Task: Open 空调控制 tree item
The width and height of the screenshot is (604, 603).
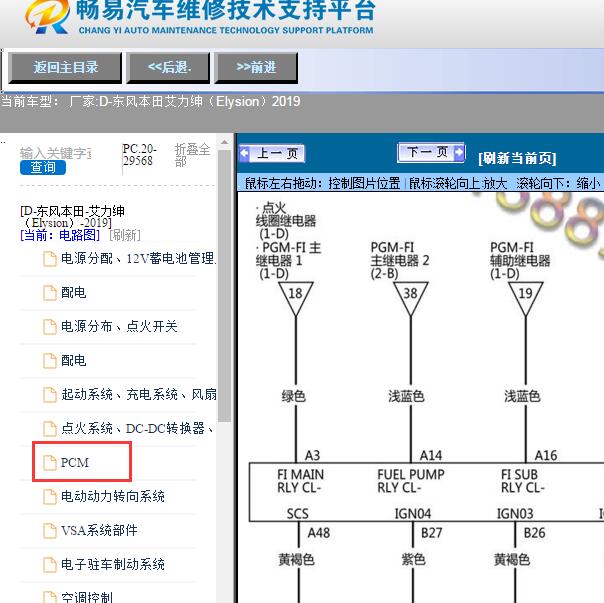Action: point(87,597)
